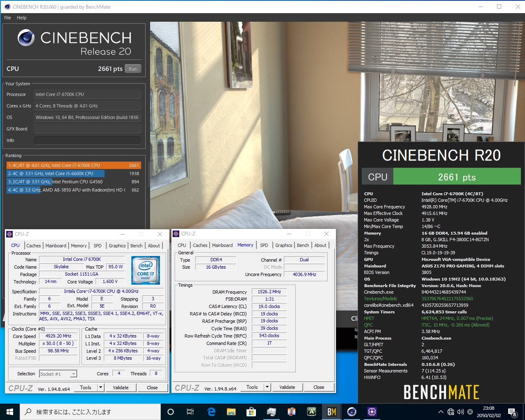This screenshot has width=525, height=420.
Task: Open Microsoft Store from the taskbar
Action: [x=251, y=412]
